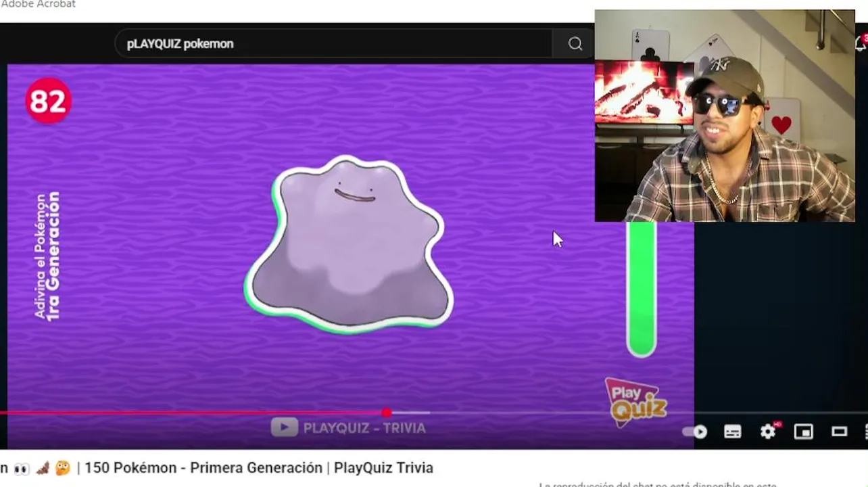Click the PLAYQUIZ - TRIVIA channel watermark
Screen dimensions: 868x487
[x=348, y=427]
